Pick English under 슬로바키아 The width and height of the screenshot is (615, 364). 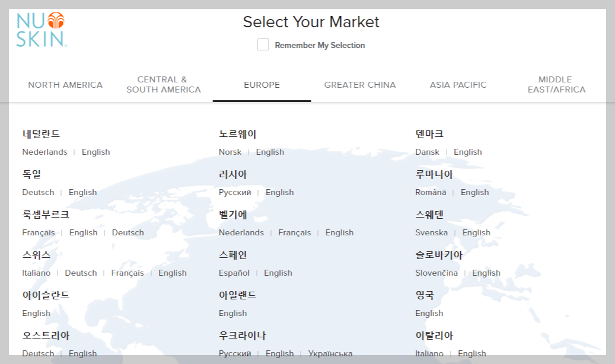[486, 273]
